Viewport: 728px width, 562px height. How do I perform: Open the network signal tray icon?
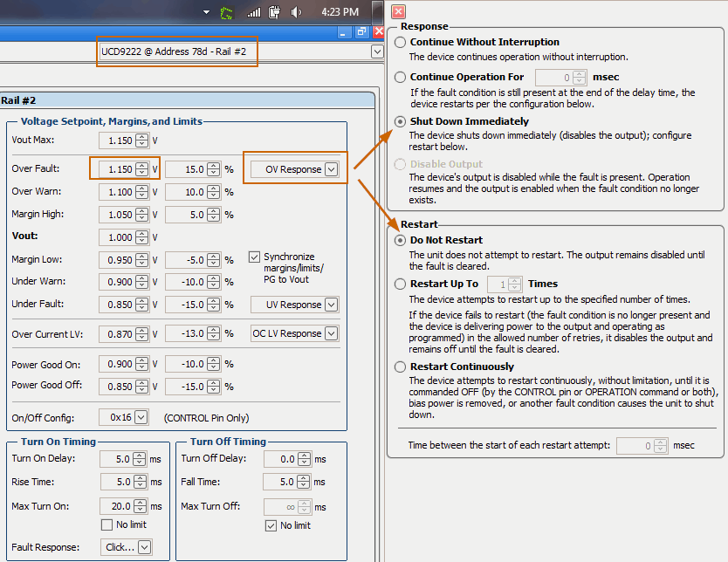click(x=253, y=12)
